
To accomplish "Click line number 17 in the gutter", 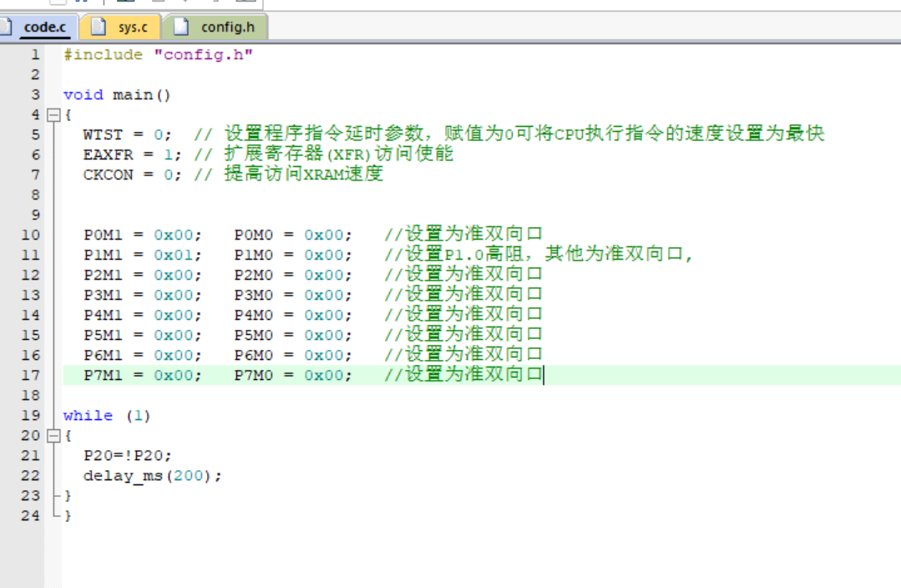I will [30, 375].
